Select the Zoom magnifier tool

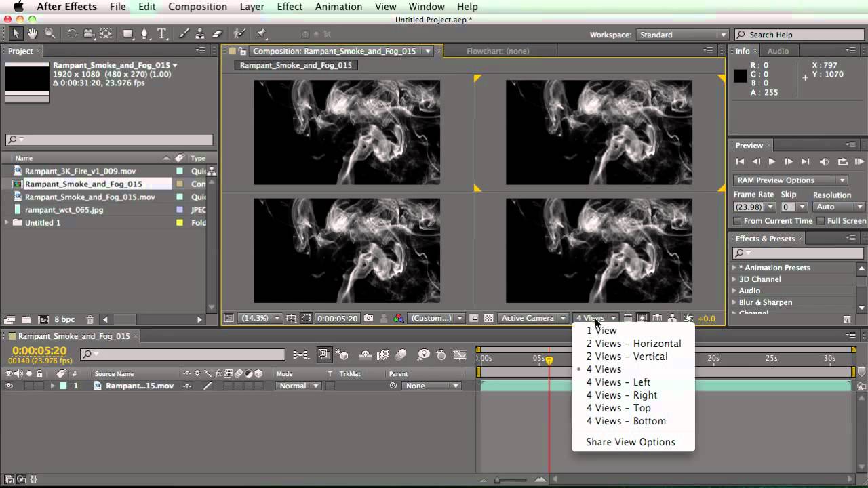pyautogui.click(x=50, y=33)
